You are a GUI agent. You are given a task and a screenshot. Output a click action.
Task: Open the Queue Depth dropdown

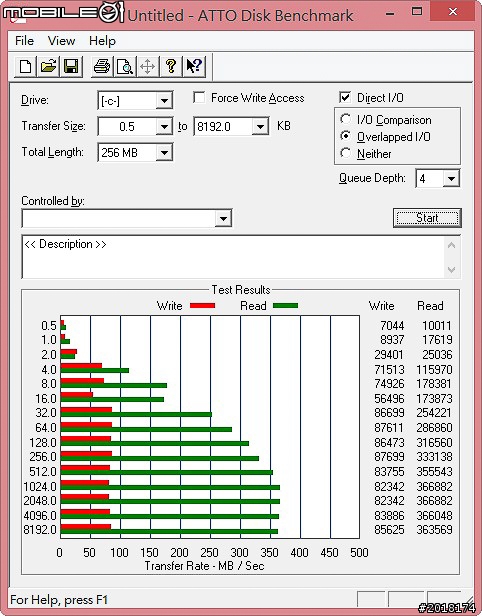click(x=451, y=179)
